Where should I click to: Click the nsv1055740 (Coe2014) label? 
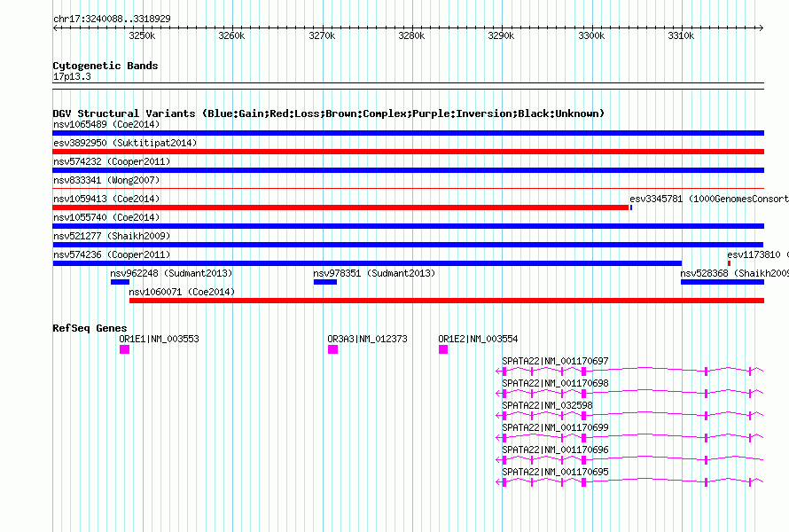[106, 217]
